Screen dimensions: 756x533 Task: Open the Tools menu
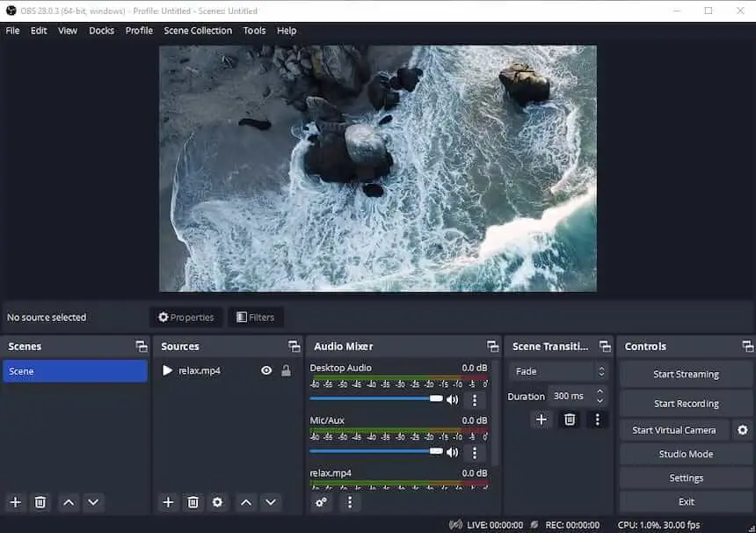click(x=254, y=31)
